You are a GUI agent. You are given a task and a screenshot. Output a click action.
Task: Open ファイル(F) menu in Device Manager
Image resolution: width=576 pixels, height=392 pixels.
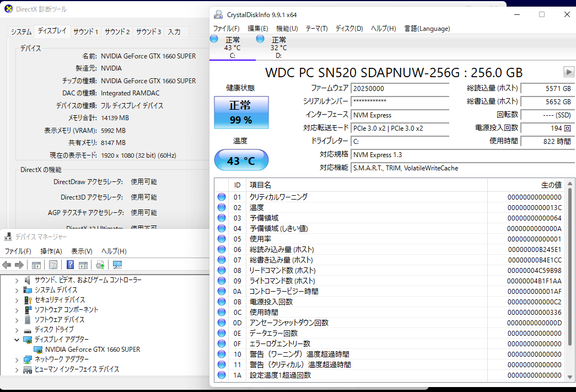click(x=18, y=251)
